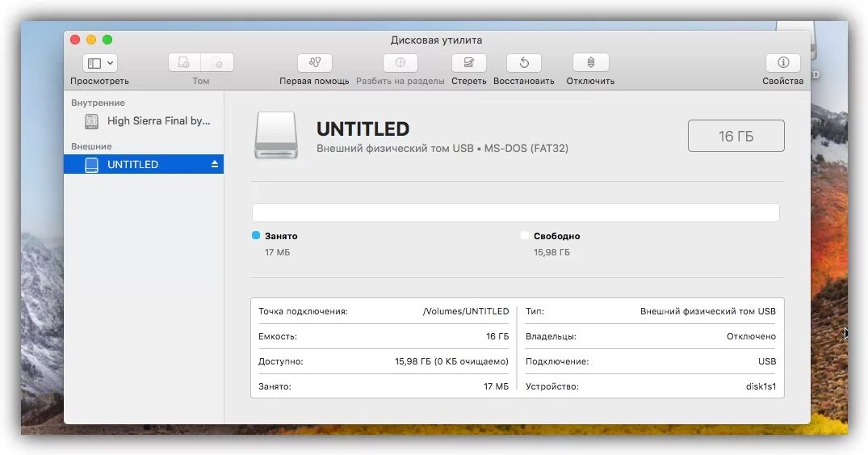Click the Отключить toolbar label

coord(590,81)
